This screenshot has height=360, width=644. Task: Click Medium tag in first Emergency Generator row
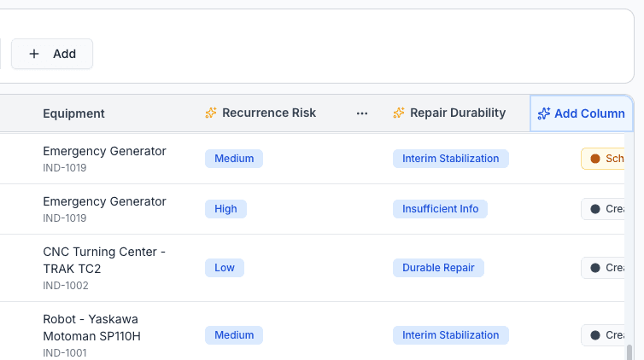[234, 159]
